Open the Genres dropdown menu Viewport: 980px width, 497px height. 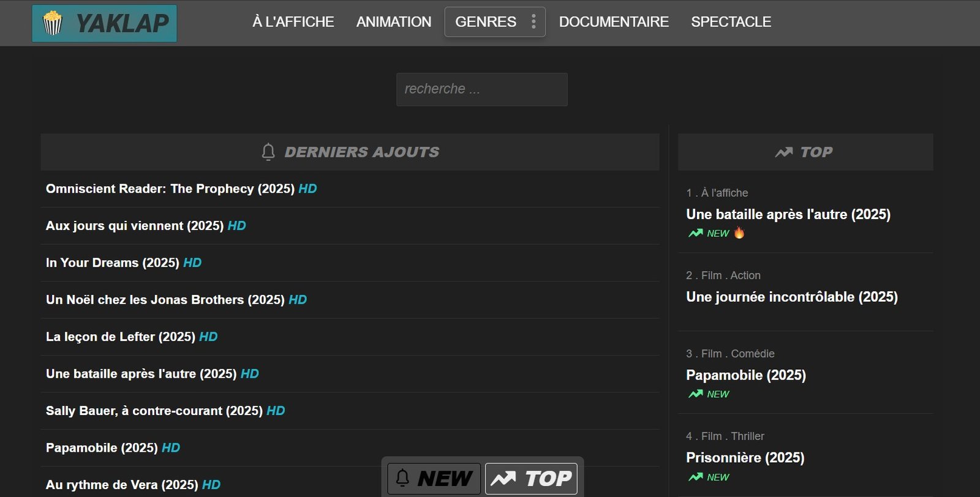(x=486, y=22)
